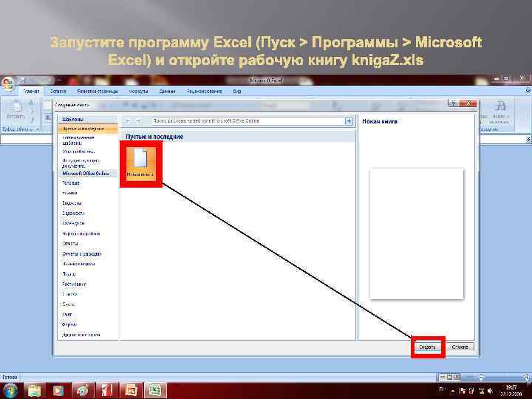Image resolution: width=532 pixels, height=399 pixels.
Task: Click the zoom in plus button
Action: [x=526, y=377]
